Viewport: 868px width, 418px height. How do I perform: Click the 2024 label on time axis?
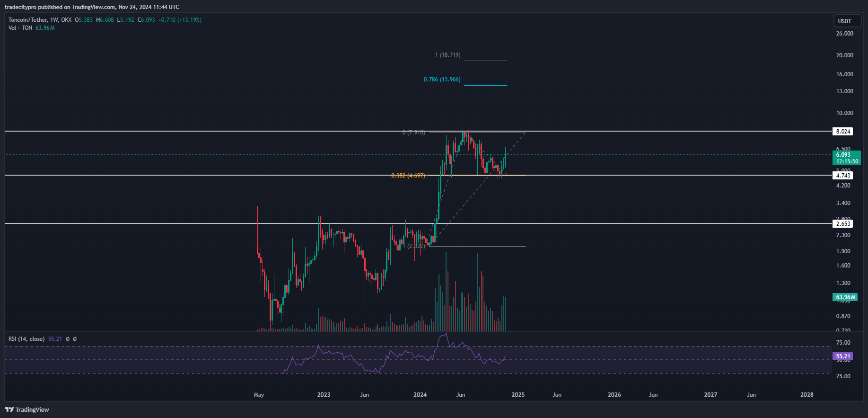coord(420,395)
